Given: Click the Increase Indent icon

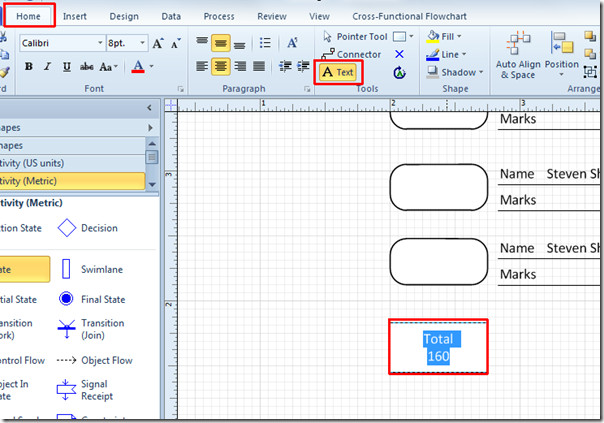Looking at the screenshot, I should pyautogui.click(x=304, y=66).
